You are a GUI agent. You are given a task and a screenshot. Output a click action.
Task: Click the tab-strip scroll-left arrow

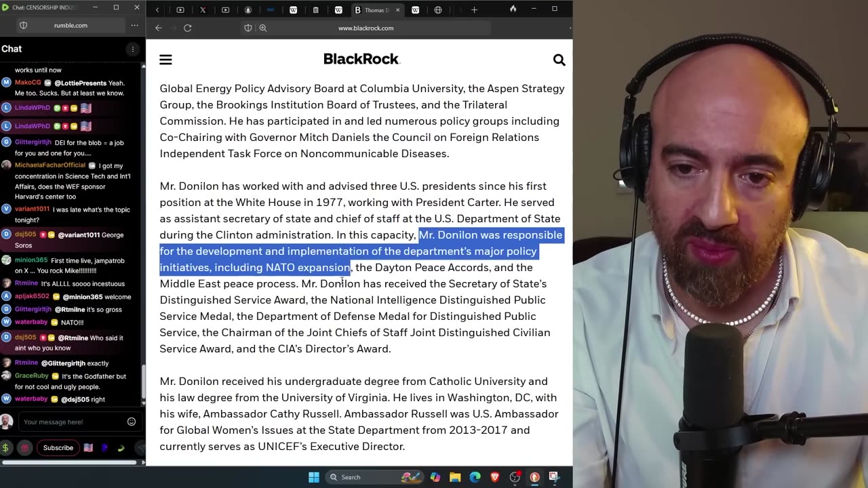coord(157,10)
